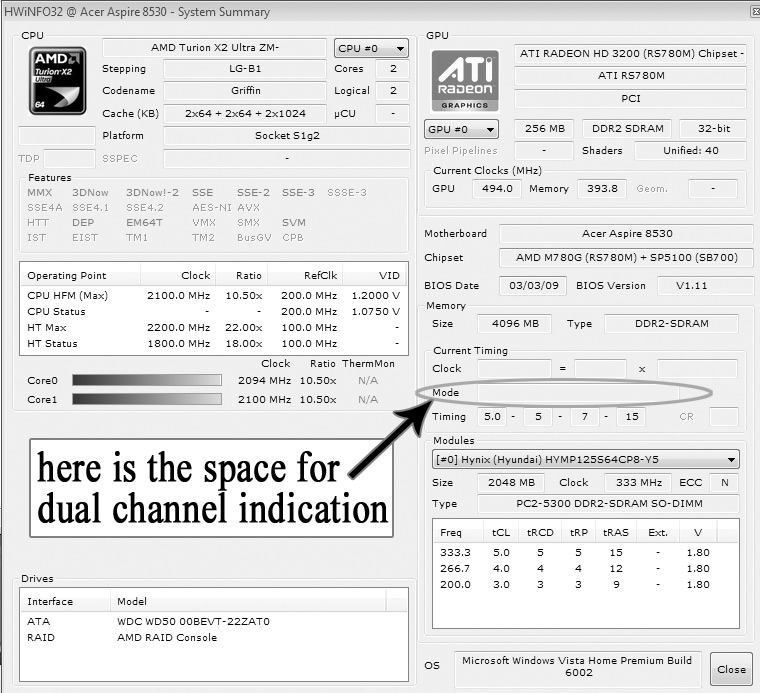
Task: Expand the Hynix memory module dropdown
Action: click(586, 459)
